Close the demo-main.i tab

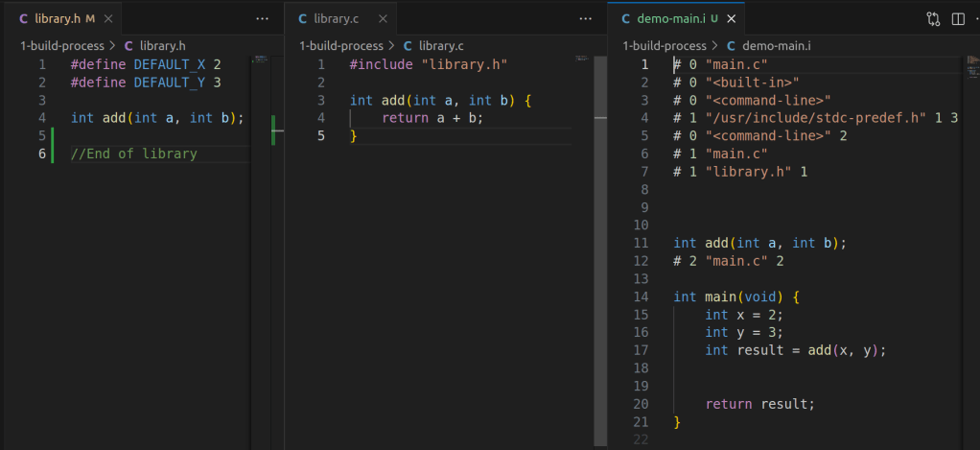pyautogui.click(x=731, y=18)
